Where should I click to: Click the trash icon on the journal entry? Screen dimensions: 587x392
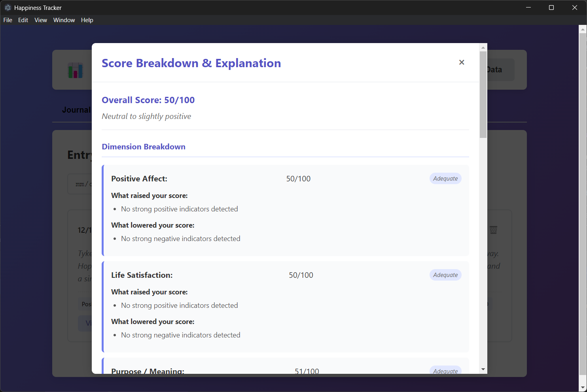[493, 230]
